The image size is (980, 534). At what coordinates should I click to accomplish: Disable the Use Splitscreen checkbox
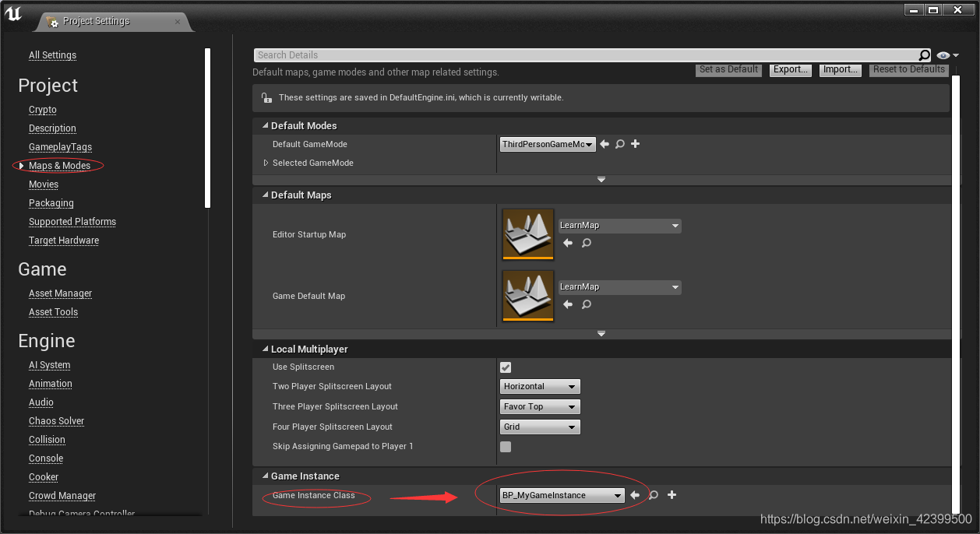pyautogui.click(x=505, y=367)
